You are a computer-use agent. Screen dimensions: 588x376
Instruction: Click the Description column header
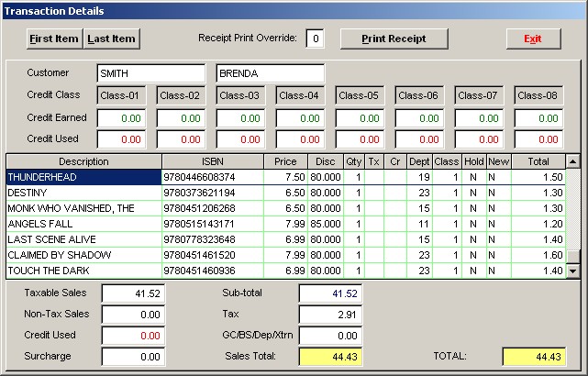[84, 161]
